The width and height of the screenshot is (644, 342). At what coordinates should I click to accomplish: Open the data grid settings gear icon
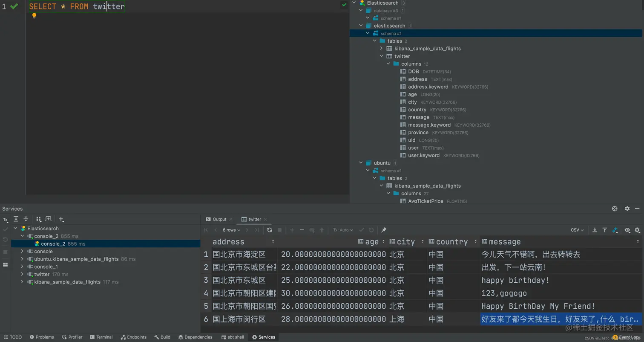coord(637,230)
